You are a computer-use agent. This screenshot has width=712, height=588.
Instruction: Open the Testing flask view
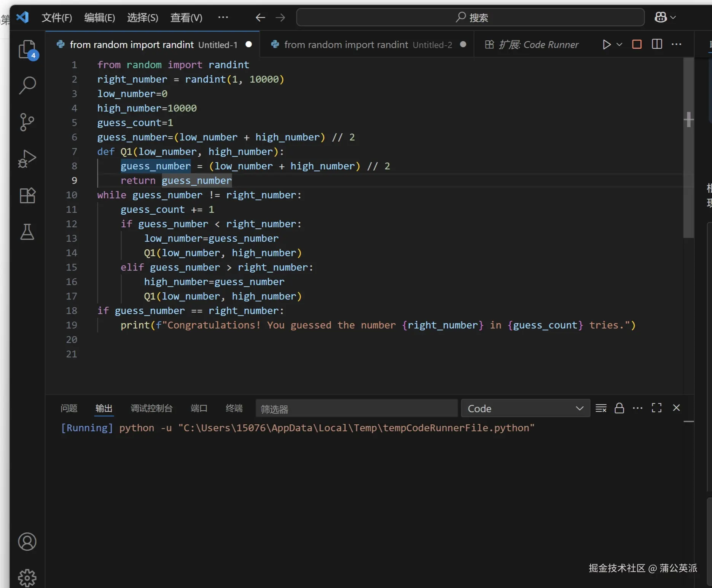pyautogui.click(x=27, y=231)
